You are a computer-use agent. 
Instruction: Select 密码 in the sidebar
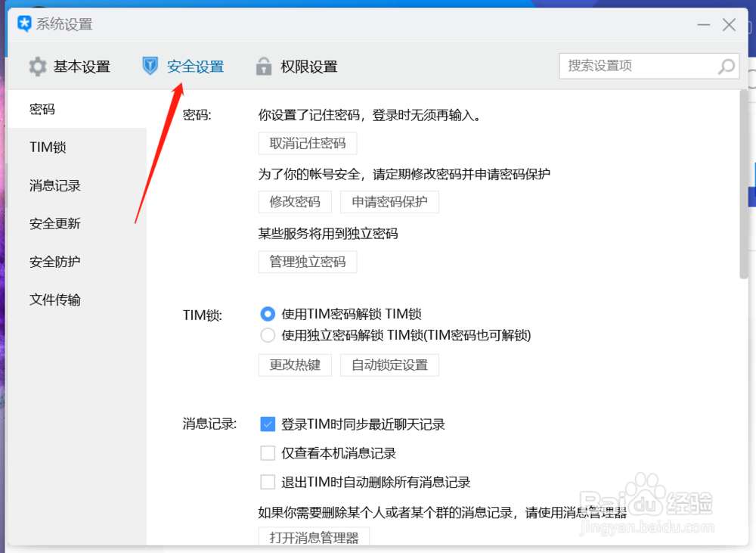(x=77, y=109)
